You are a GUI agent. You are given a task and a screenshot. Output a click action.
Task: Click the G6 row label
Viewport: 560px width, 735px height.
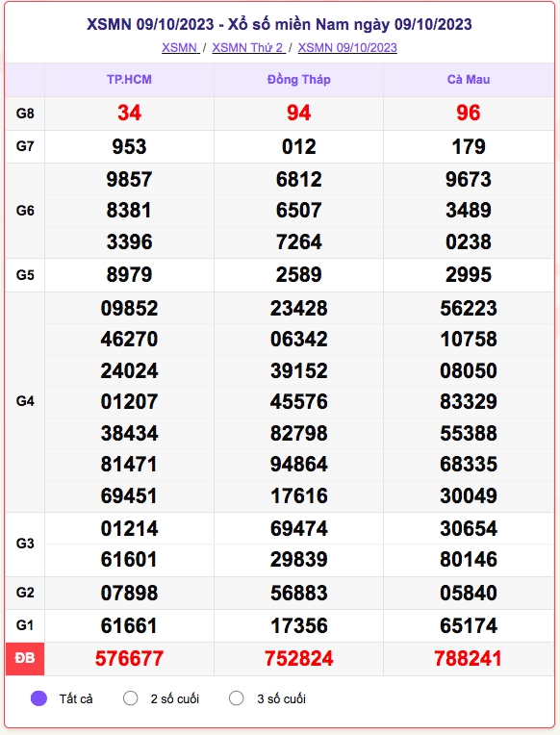(x=25, y=211)
